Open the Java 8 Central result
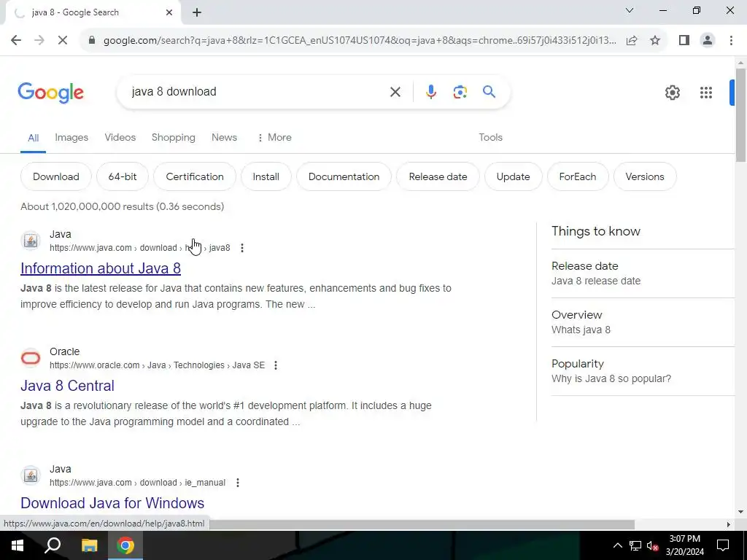This screenshot has width=747, height=560. tap(67, 386)
